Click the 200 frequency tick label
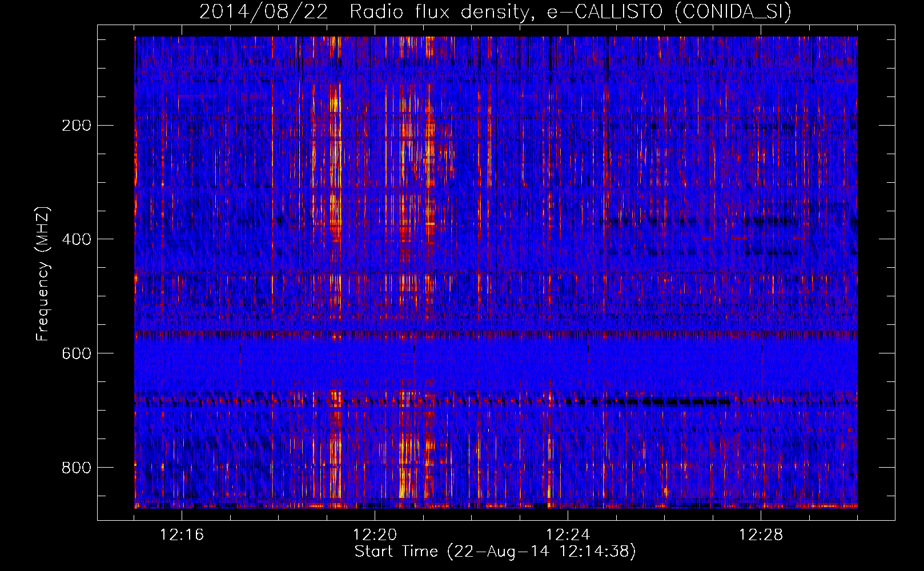924x571 pixels. tap(77, 125)
